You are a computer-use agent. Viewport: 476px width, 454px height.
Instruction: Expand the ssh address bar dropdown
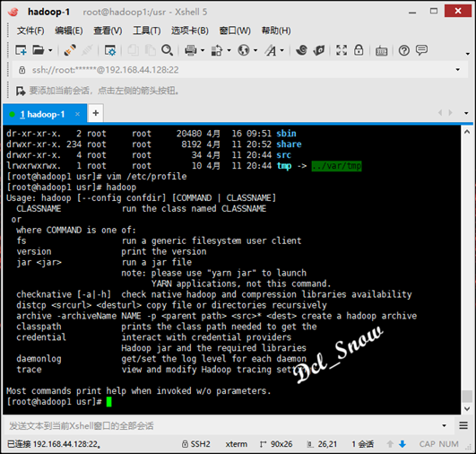457,70
